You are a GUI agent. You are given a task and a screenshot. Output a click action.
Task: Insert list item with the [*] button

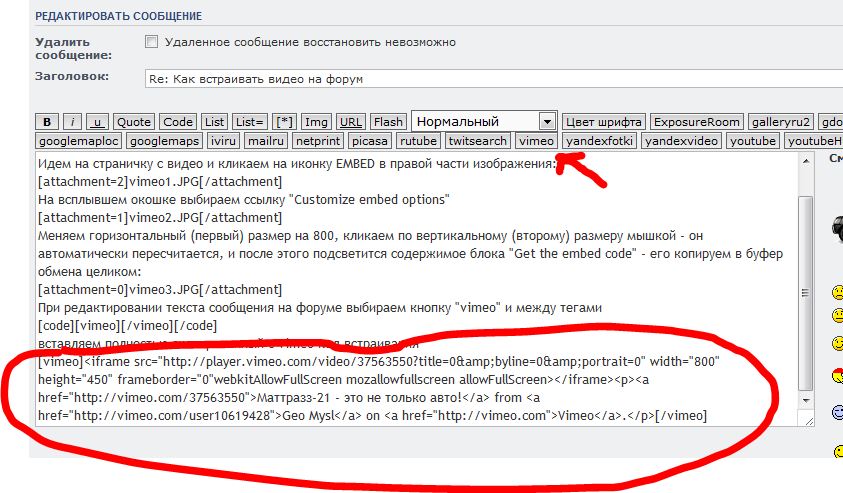284,122
